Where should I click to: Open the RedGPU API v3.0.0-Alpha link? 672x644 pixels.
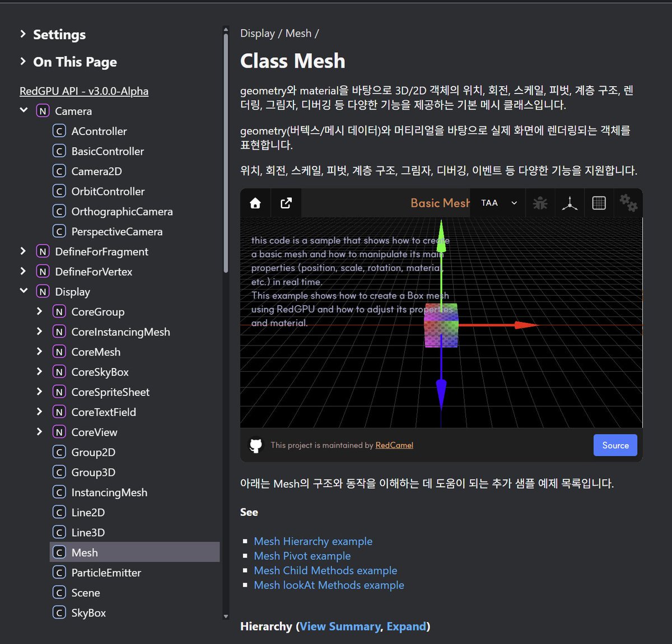84,91
